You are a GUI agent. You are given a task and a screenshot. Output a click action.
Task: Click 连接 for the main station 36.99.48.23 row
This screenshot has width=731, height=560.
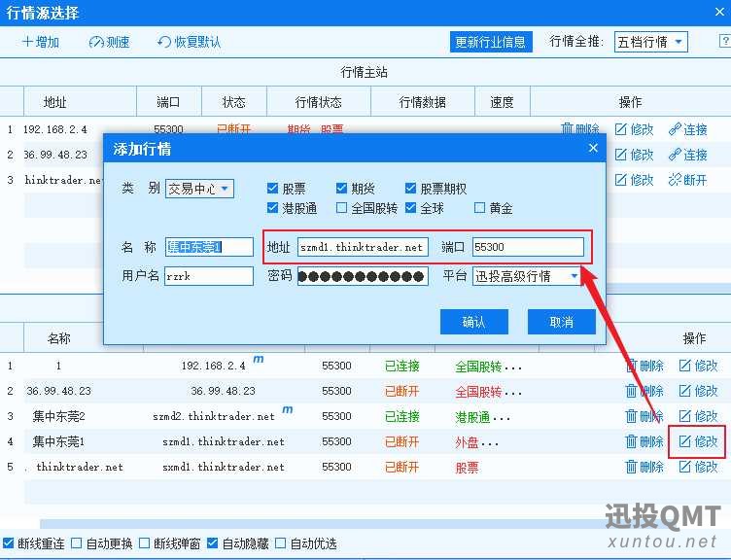tap(687, 155)
